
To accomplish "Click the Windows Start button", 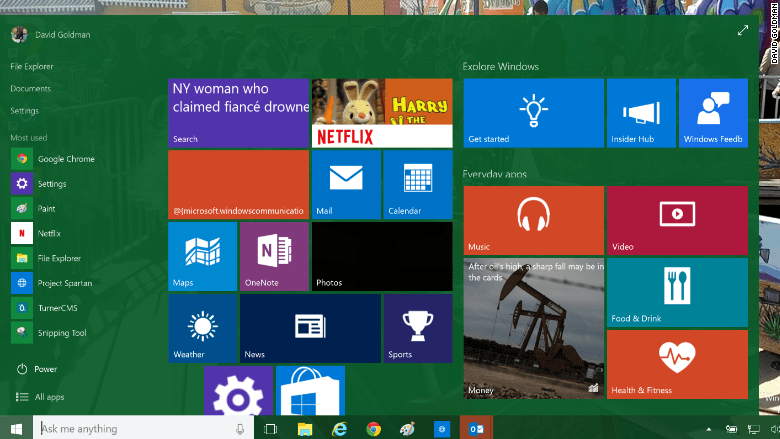I will coord(16,429).
